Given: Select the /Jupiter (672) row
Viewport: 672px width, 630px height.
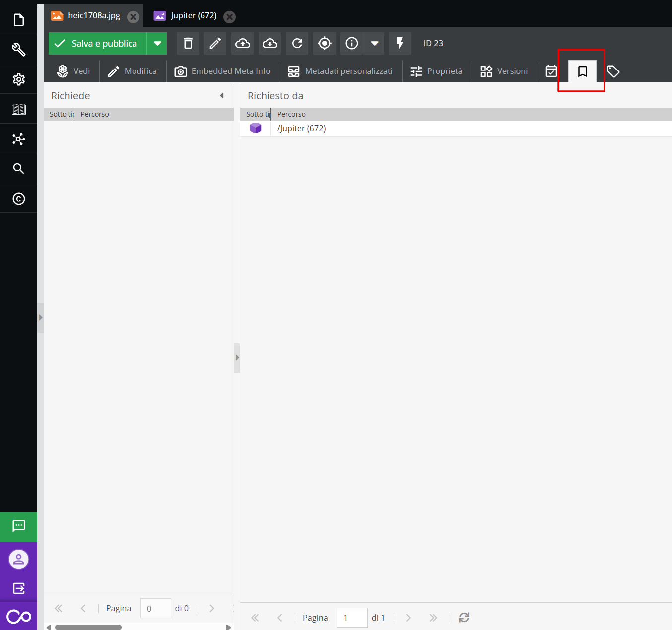Looking at the screenshot, I should 301,129.
